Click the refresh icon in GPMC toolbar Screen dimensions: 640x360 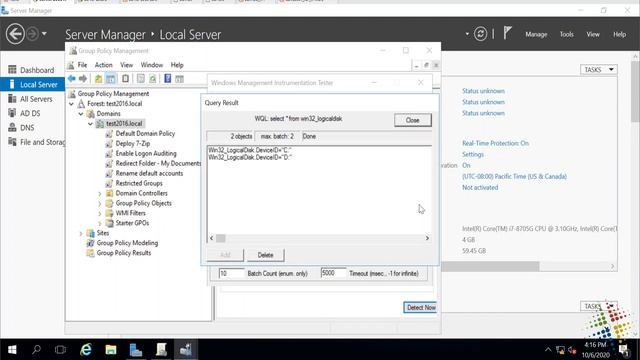point(152,78)
